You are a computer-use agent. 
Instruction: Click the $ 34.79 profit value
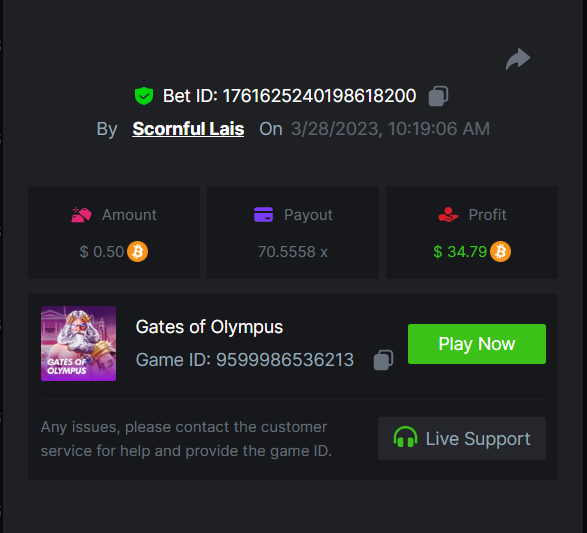(x=460, y=252)
